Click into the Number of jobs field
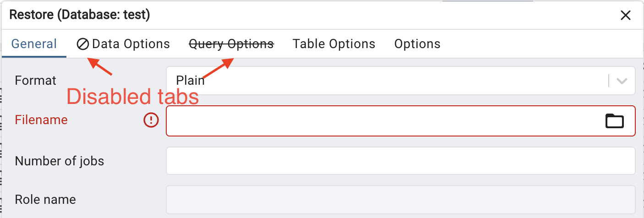The image size is (644, 218). click(400, 161)
